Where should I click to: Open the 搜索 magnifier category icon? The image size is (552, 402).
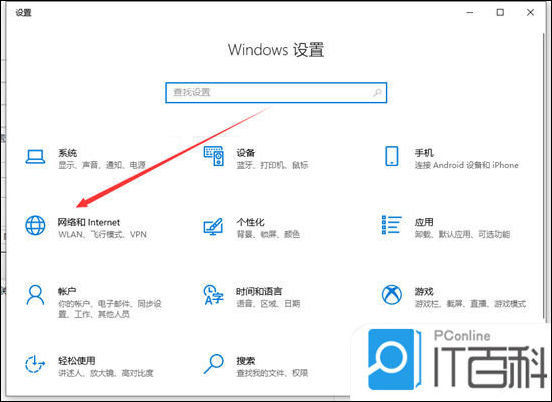pos(214,364)
